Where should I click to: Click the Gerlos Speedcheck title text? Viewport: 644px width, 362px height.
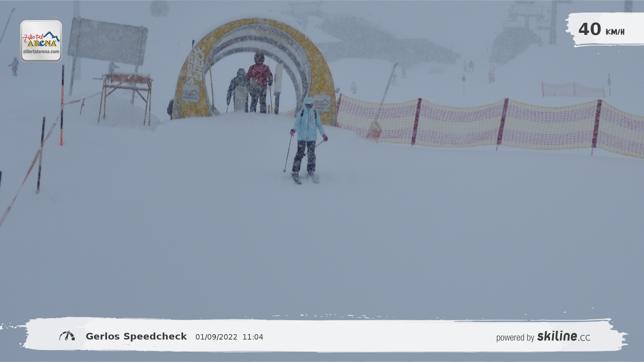coord(136,337)
